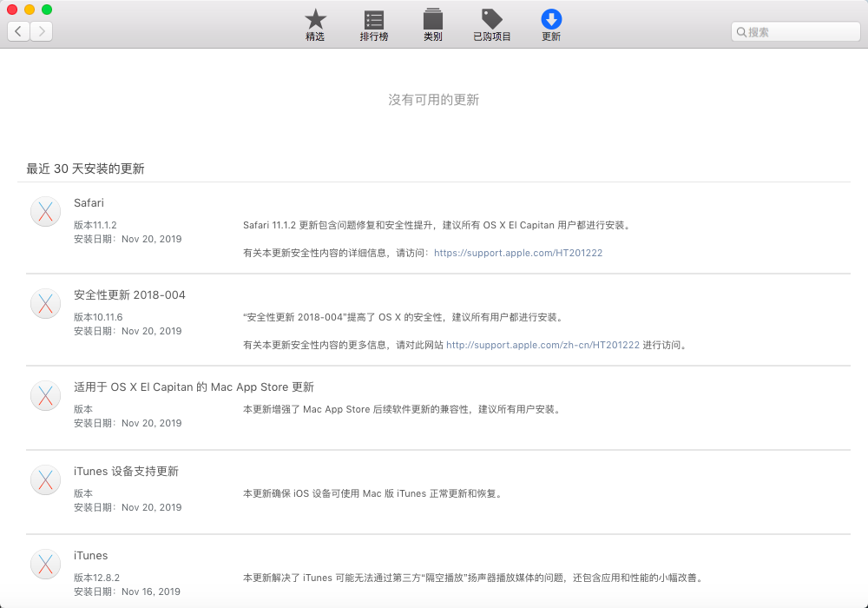Go forward with the right arrow button

click(41, 31)
